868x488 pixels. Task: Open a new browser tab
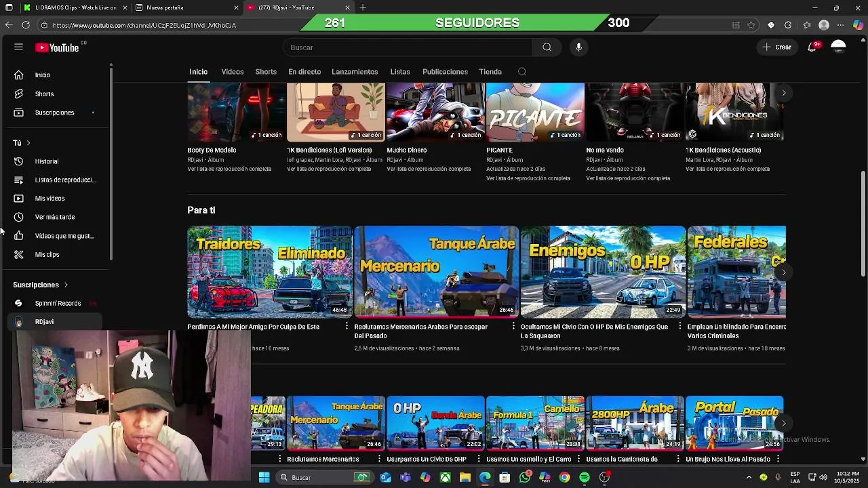coord(363,7)
